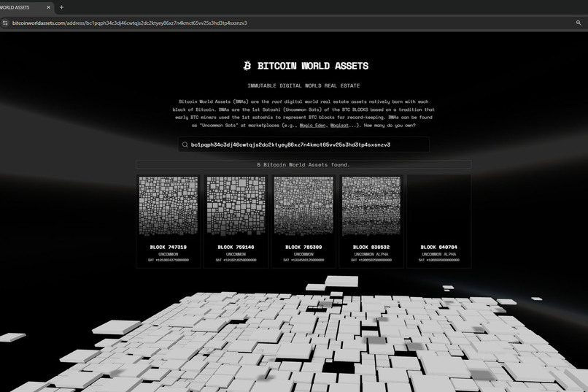The height and width of the screenshot is (392, 588).
Task: Click the "BLOCK 785309" label
Action: (x=303, y=247)
